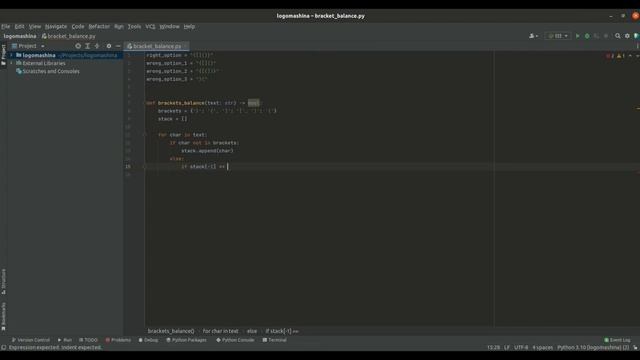The width and height of the screenshot is (640, 360).
Task: Open Python Console tool window
Action: [235, 340]
